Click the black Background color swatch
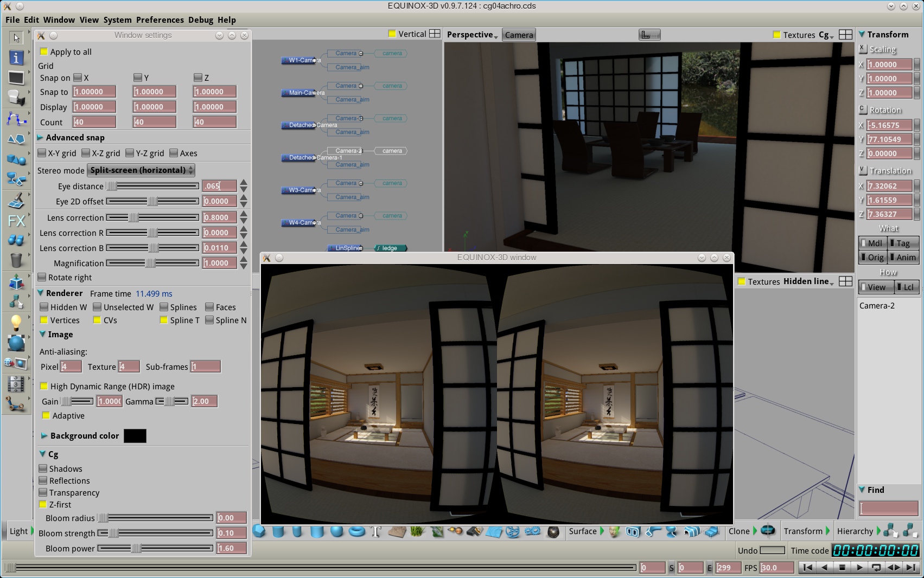The height and width of the screenshot is (578, 924). 135,436
